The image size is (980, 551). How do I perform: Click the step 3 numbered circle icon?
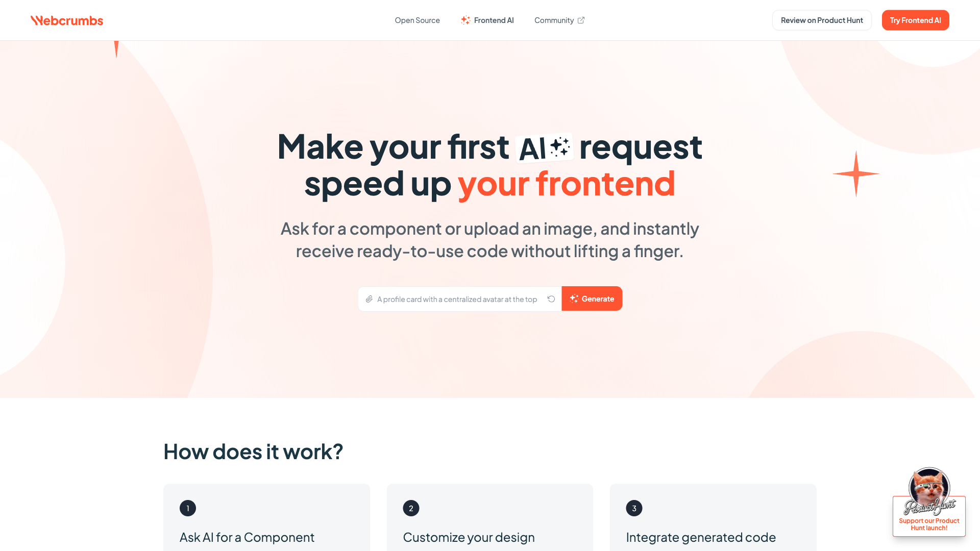click(x=633, y=508)
